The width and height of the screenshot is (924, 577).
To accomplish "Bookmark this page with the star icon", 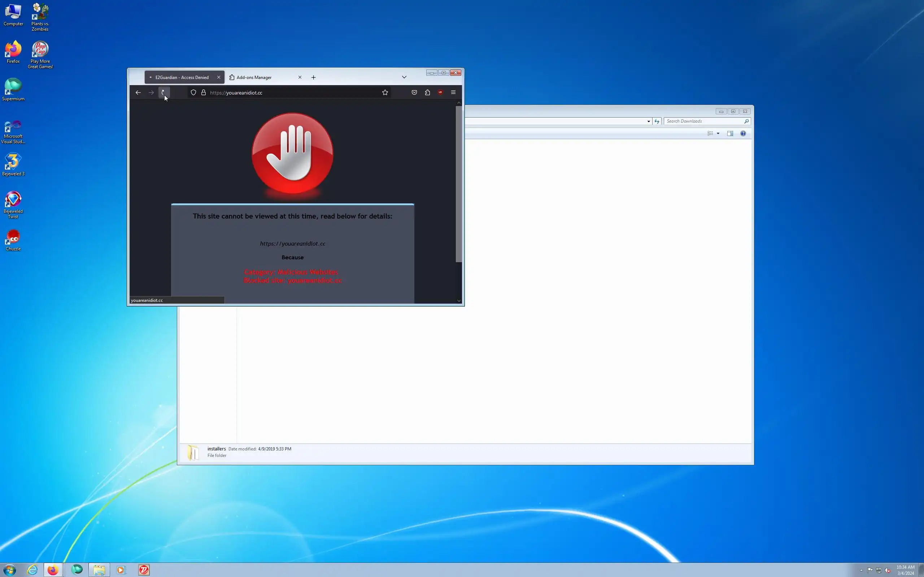I will point(385,92).
